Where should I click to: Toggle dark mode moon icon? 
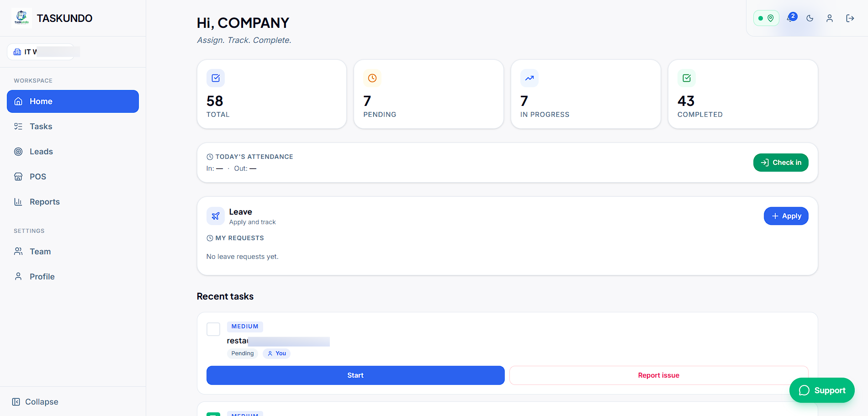[810, 18]
